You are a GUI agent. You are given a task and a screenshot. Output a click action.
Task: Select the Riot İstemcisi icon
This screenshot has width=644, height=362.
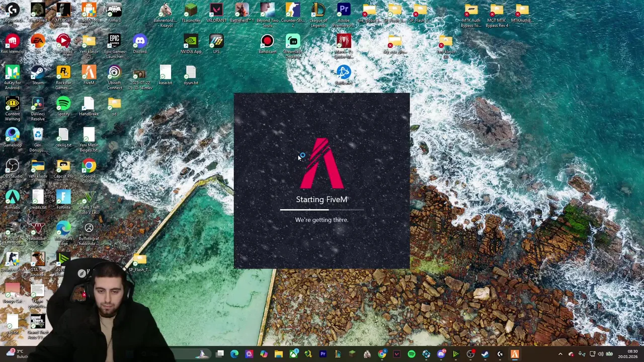(x=12, y=44)
